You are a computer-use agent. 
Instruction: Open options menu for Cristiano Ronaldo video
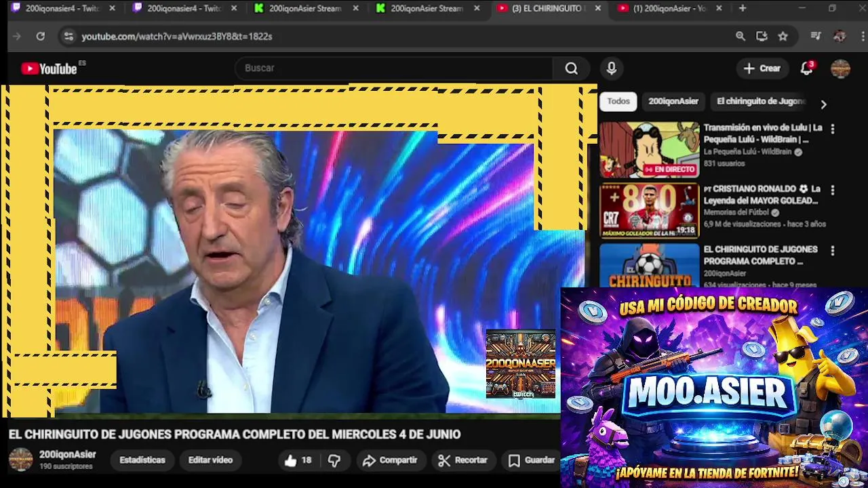[x=833, y=190]
